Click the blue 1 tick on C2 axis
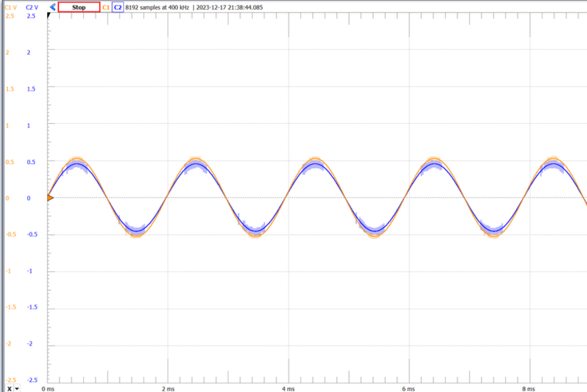Image resolution: width=587 pixels, height=392 pixels. point(28,126)
